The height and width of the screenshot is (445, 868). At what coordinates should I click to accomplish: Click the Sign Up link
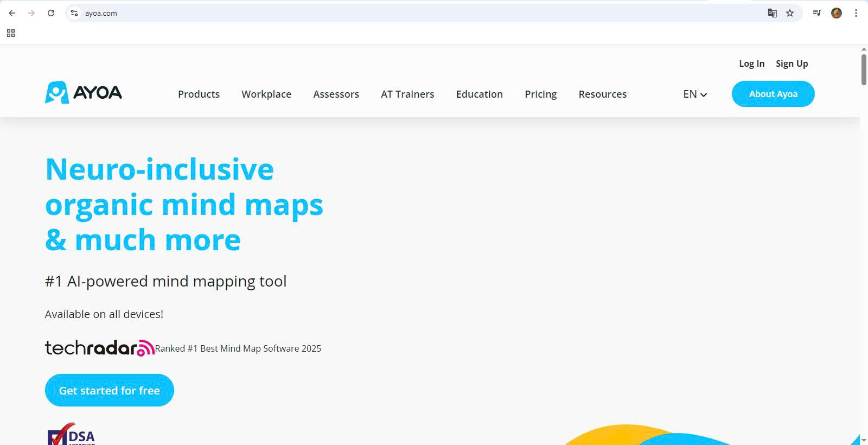coord(792,63)
